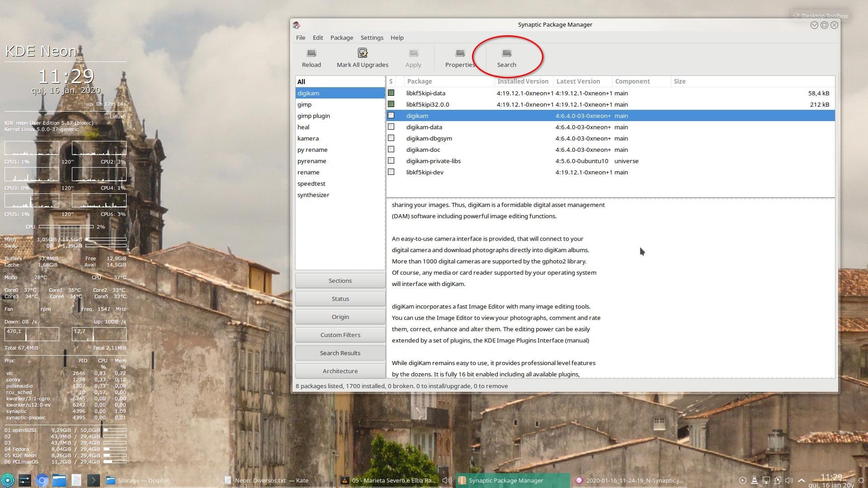The height and width of the screenshot is (488, 868).
Task: Open the KDE application launcher
Action: coord(8,480)
